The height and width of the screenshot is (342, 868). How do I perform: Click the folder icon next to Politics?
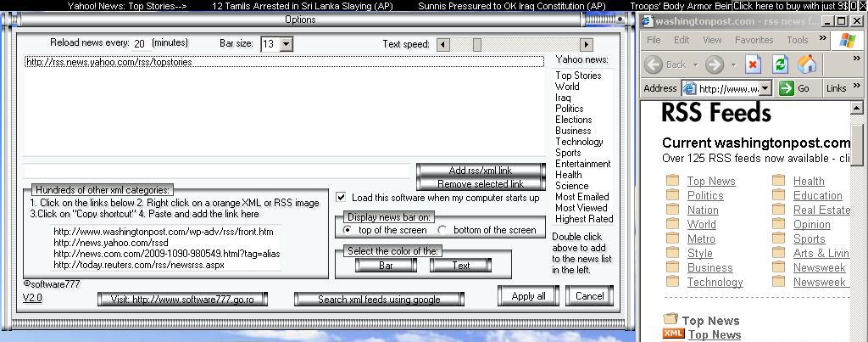672,195
